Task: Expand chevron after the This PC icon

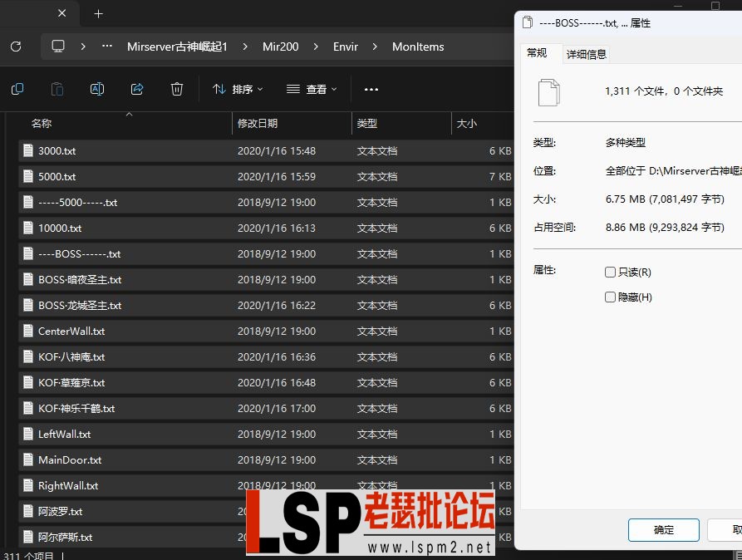Action: coord(83,47)
